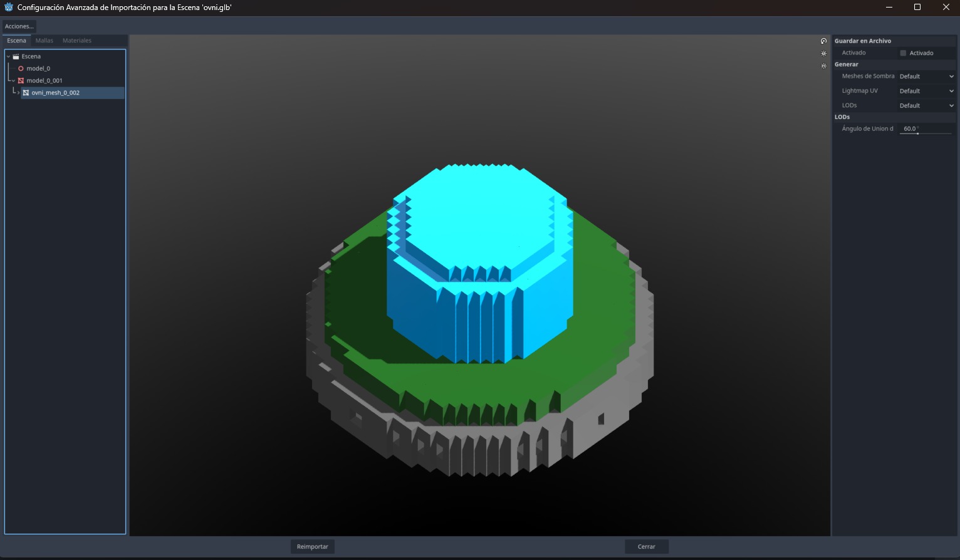This screenshot has height=560, width=960.
Task: Open the Meshes de Sombra dropdown
Action: point(926,76)
